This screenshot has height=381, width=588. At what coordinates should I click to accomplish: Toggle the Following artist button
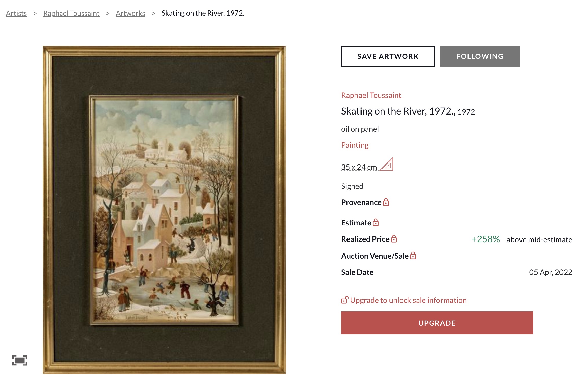tap(480, 56)
